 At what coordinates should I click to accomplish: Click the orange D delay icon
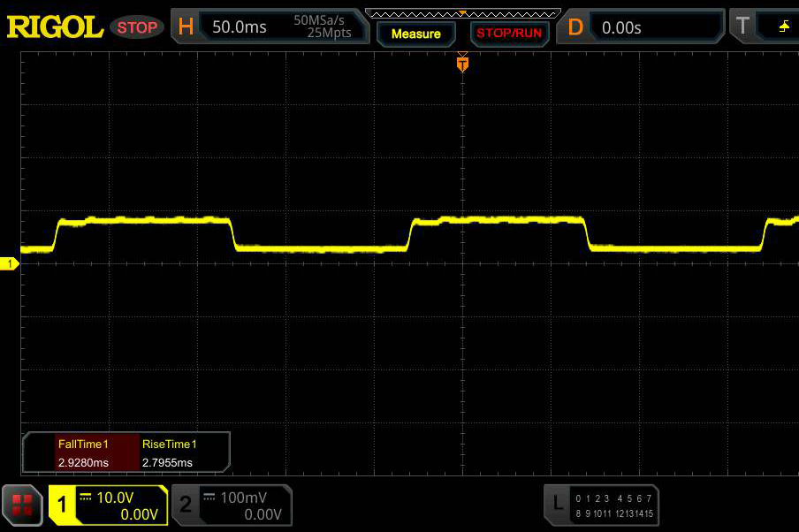[575, 27]
